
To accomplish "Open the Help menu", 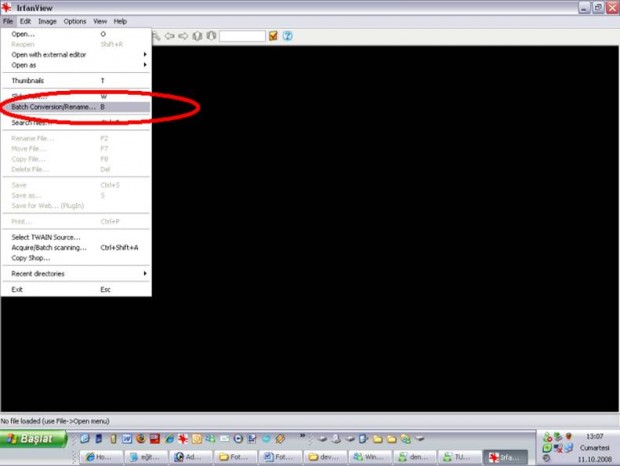I will (120, 21).
